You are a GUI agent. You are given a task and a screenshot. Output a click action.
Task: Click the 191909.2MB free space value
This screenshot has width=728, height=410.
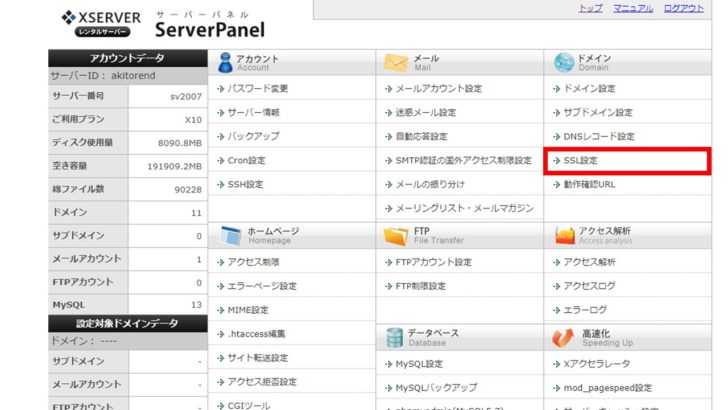tap(175, 166)
